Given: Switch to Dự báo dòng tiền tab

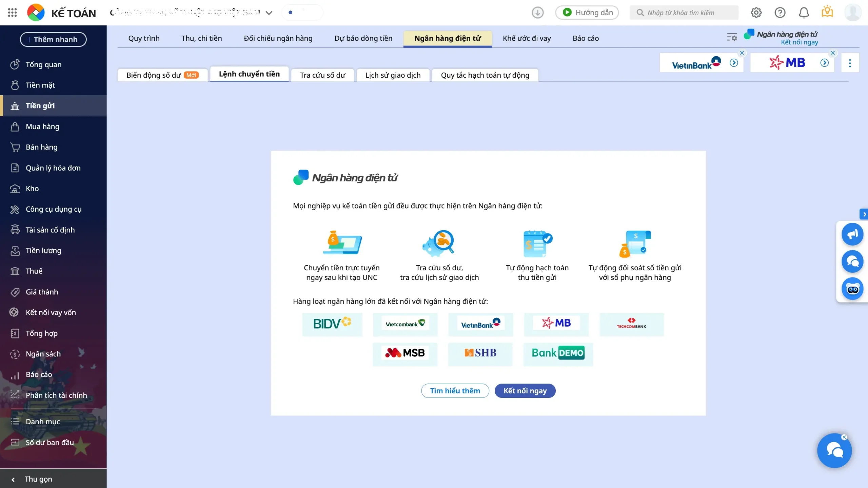Looking at the screenshot, I should point(363,38).
